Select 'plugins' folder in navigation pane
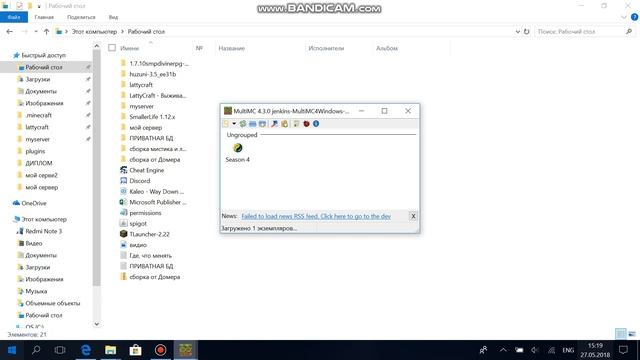 click(x=35, y=151)
